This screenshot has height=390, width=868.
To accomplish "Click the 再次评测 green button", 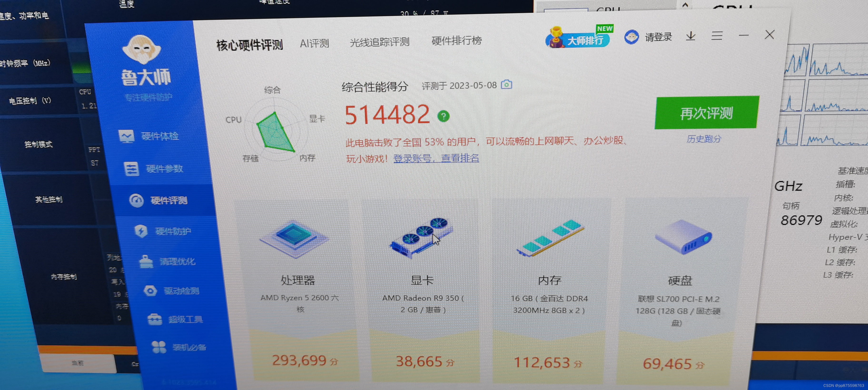I will (707, 112).
